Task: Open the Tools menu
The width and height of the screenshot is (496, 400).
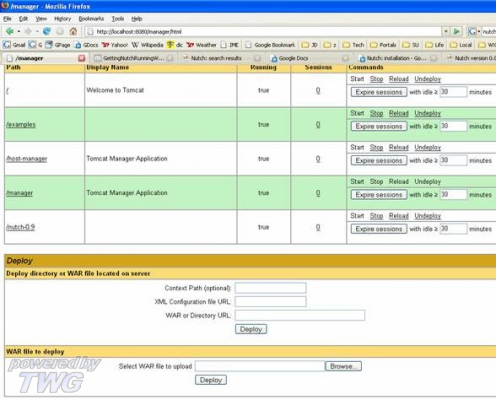Action: pyautogui.click(x=118, y=19)
